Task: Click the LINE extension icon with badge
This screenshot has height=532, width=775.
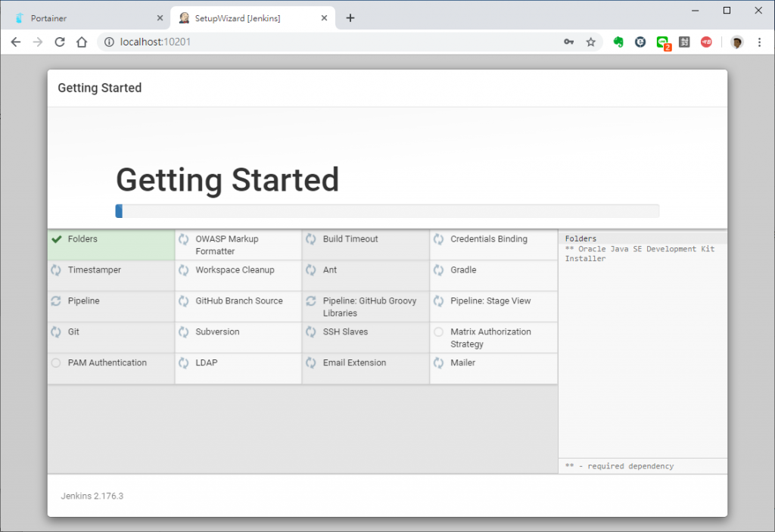Action: click(x=663, y=43)
